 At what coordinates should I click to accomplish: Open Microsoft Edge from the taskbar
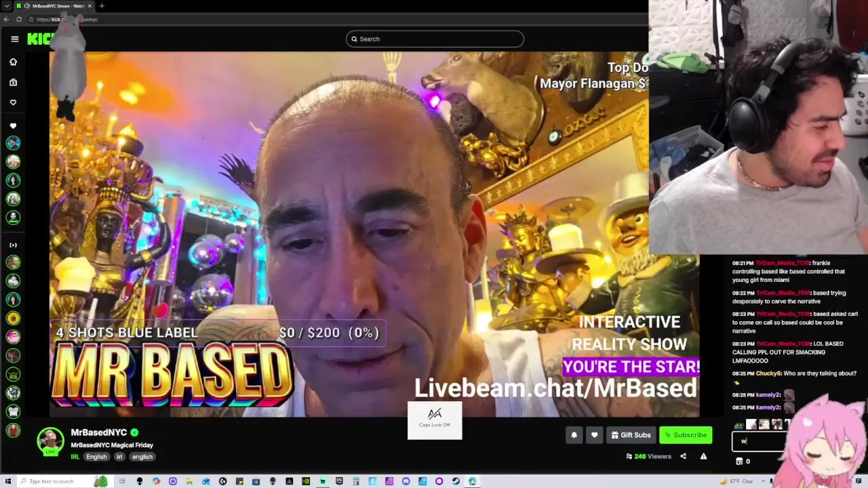[x=472, y=481]
